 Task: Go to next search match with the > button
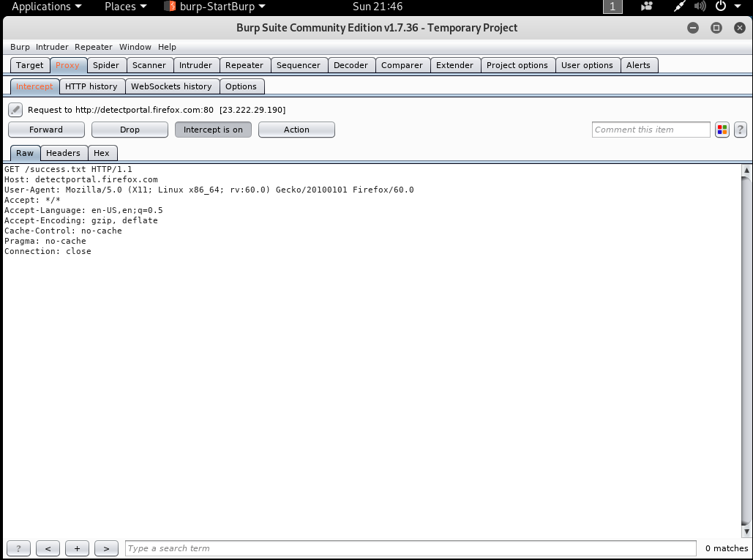106,548
